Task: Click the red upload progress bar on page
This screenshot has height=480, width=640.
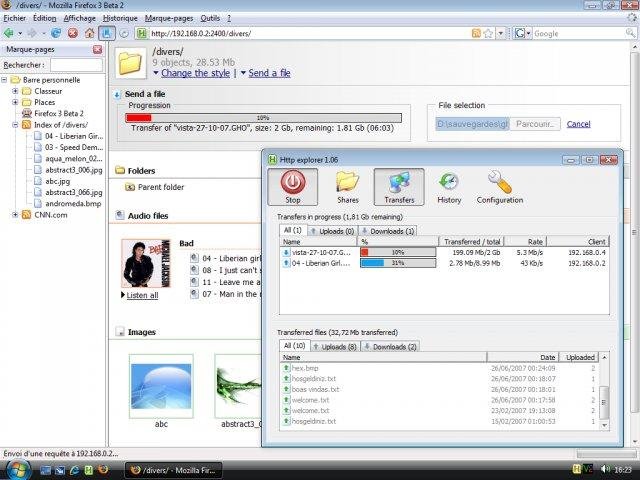Action: coord(263,118)
